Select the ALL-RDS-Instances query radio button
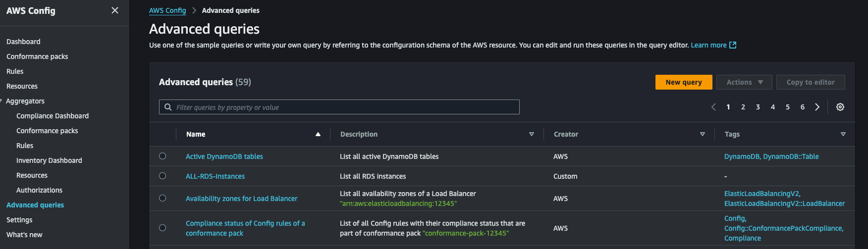868x249 pixels. point(163,176)
